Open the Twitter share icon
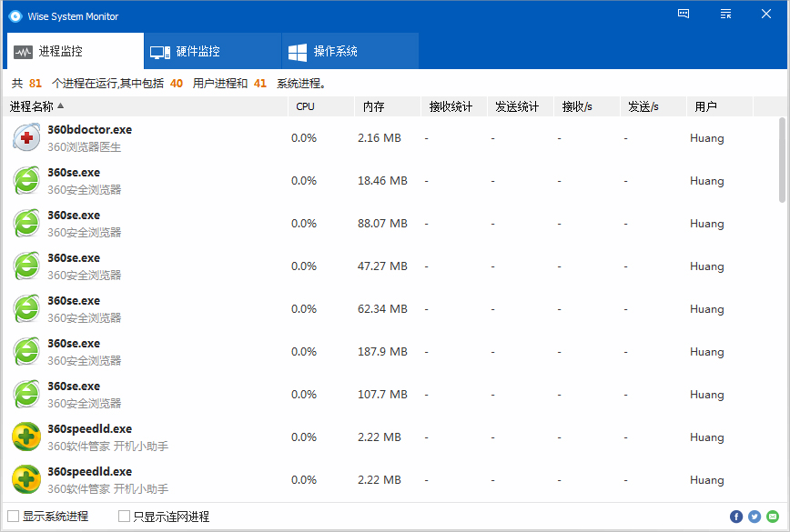790x532 pixels. tap(755, 517)
